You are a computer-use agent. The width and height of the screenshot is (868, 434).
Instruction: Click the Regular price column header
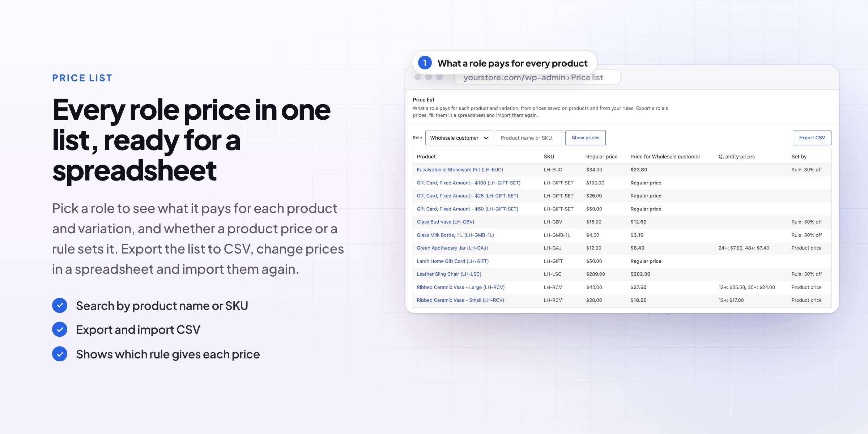tap(602, 157)
